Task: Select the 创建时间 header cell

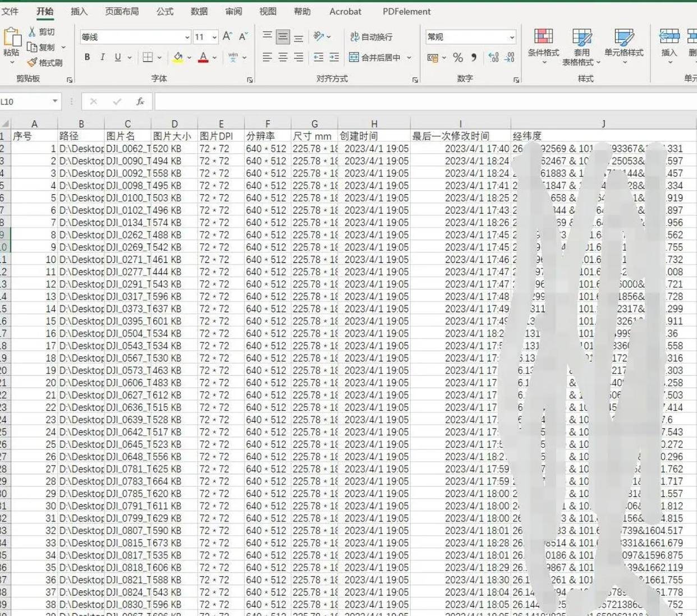Action: pos(374,136)
